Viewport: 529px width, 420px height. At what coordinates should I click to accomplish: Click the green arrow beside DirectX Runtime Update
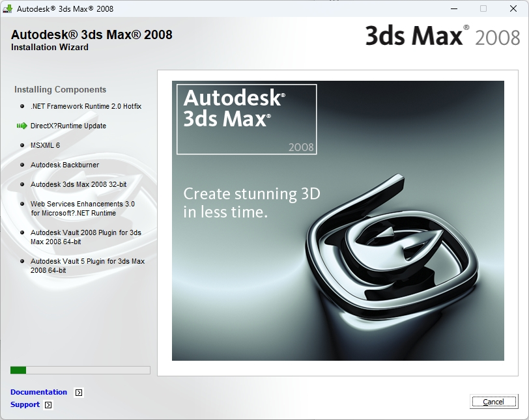pos(21,126)
